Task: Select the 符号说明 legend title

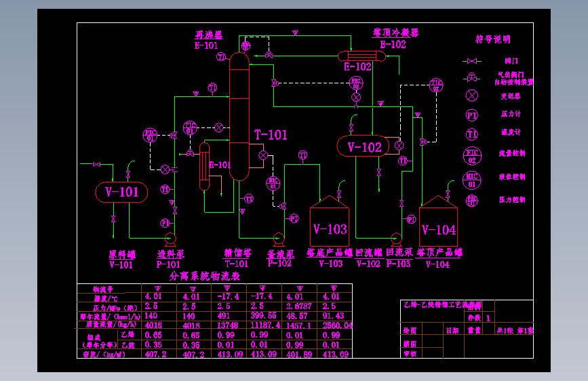Action: tap(493, 39)
